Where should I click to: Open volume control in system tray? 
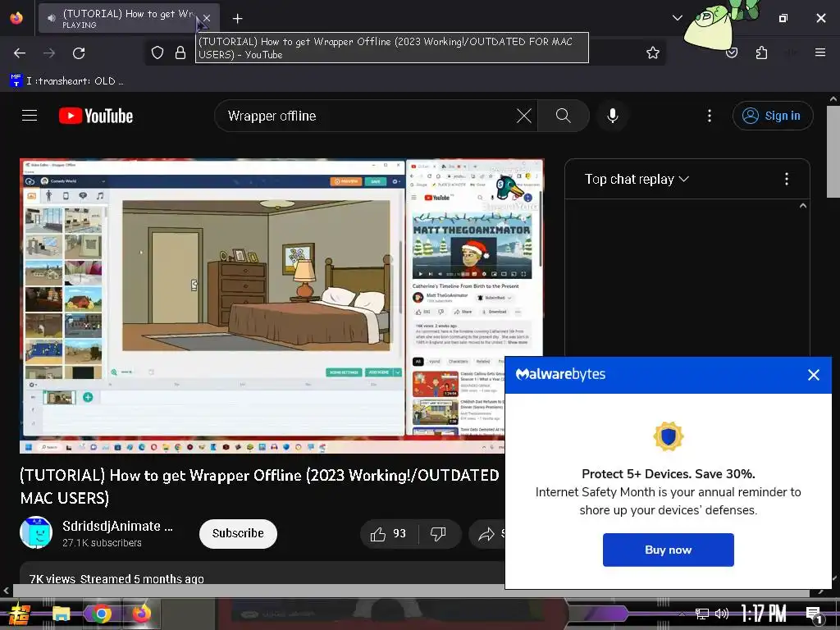[x=722, y=614]
